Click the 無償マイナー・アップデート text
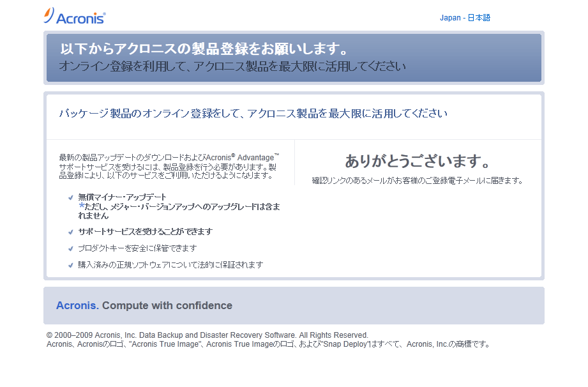588x387 pixels. (x=122, y=197)
